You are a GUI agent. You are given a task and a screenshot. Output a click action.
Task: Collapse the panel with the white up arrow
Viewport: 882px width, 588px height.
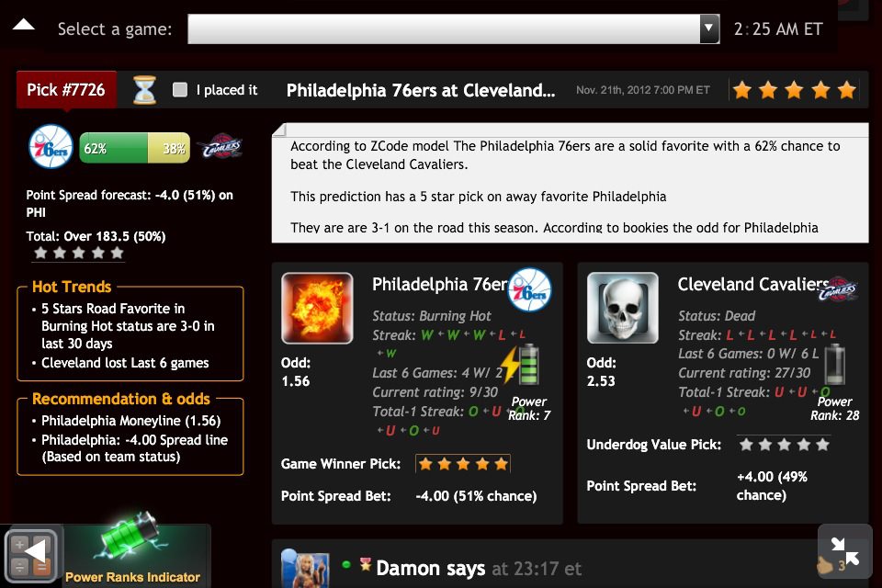24,24
